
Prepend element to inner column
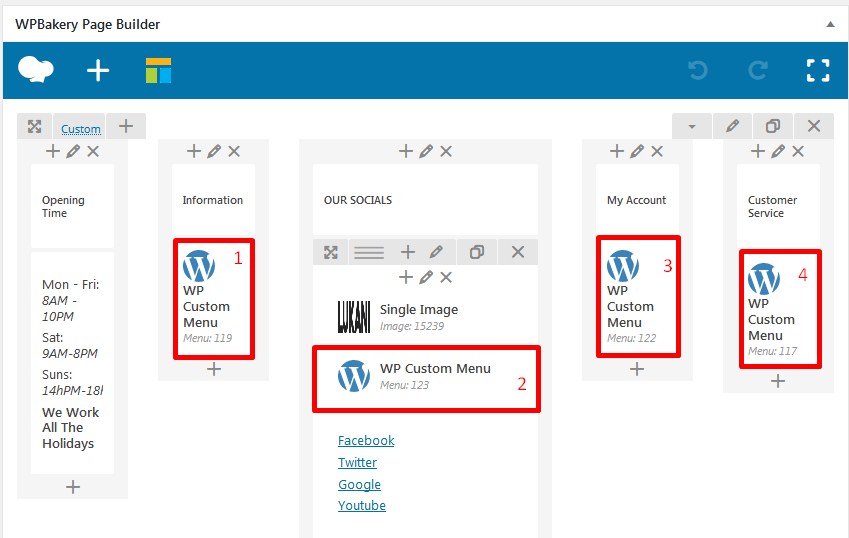406,278
